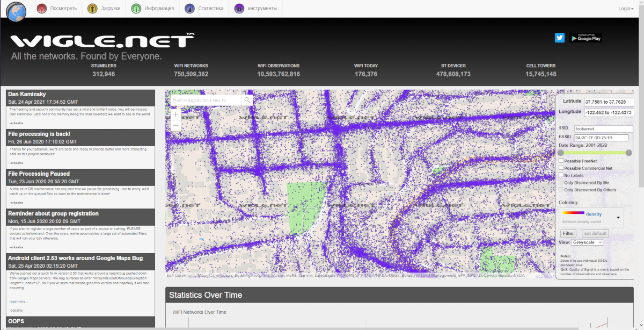Image resolution: width=644 pixels, height=330 pixels.
Task: Click the green park area on map
Action: point(306,207)
